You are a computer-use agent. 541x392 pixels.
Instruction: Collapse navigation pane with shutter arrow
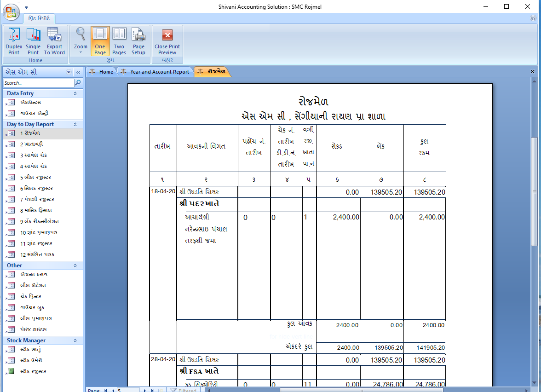(x=77, y=72)
